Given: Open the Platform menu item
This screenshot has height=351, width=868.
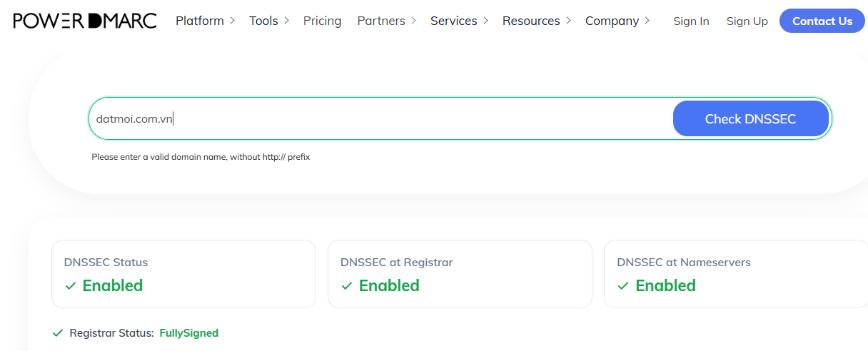Looking at the screenshot, I should pos(200,21).
